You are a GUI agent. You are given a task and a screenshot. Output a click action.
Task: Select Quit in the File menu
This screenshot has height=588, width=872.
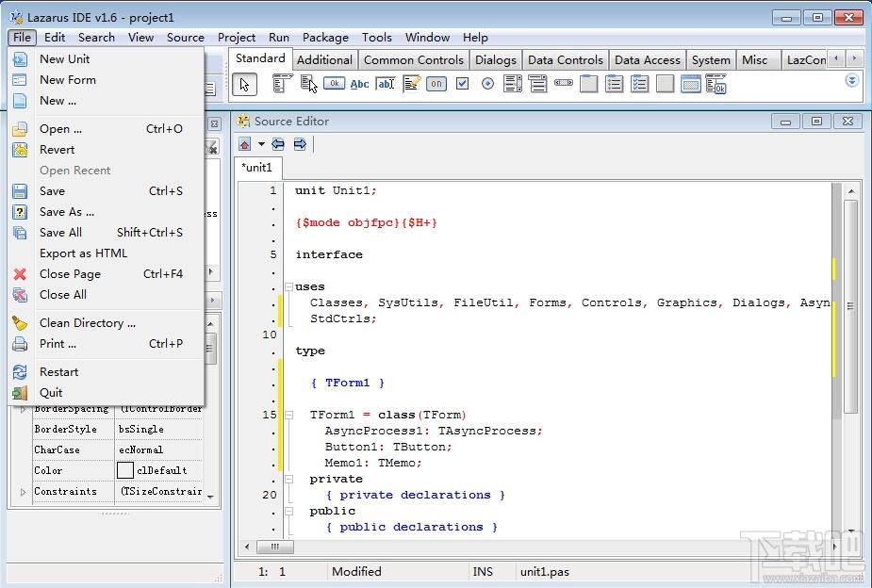point(107,392)
